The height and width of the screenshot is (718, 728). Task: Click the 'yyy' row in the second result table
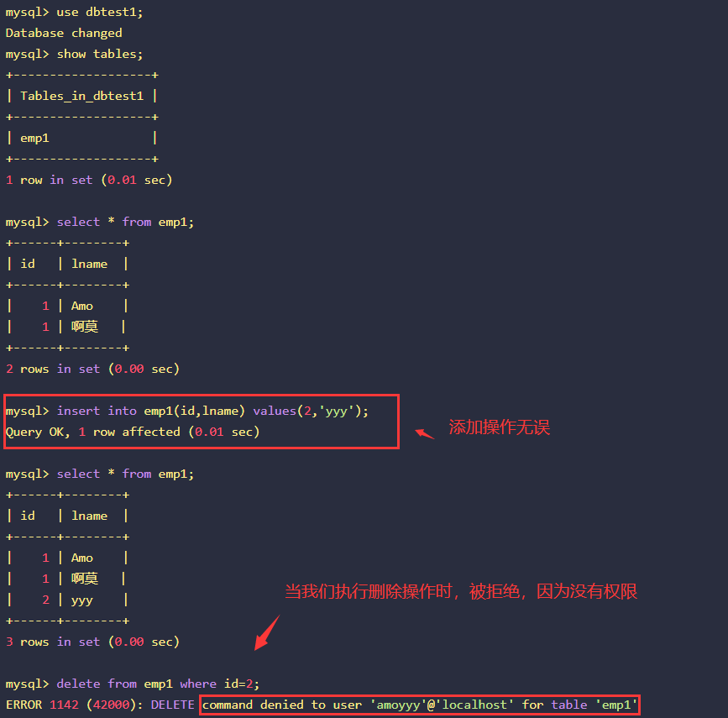coord(81,600)
